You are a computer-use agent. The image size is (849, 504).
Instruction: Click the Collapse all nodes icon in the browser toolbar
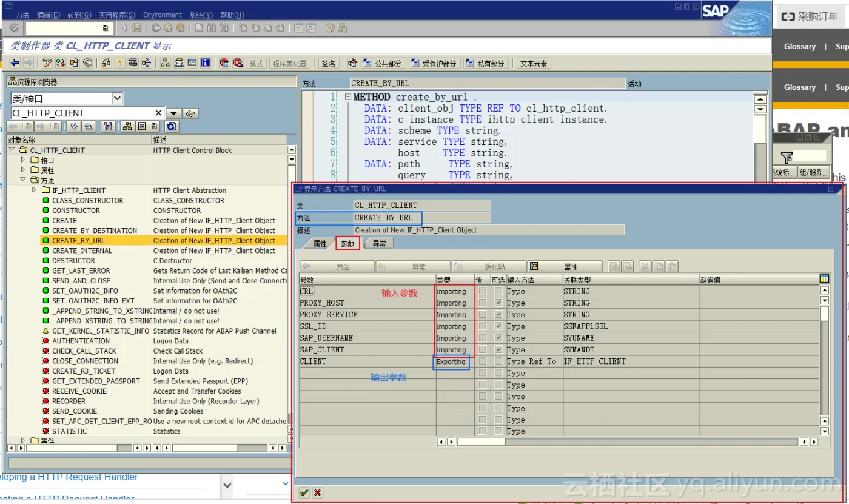click(x=89, y=126)
